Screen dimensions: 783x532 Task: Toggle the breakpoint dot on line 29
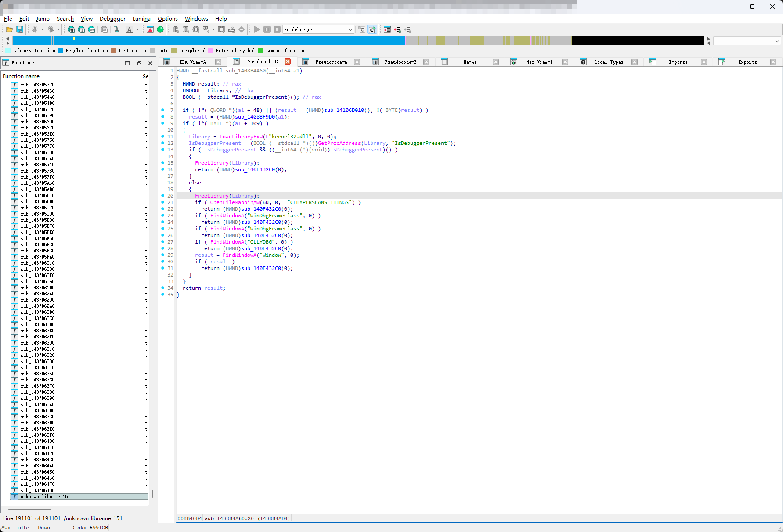click(163, 255)
